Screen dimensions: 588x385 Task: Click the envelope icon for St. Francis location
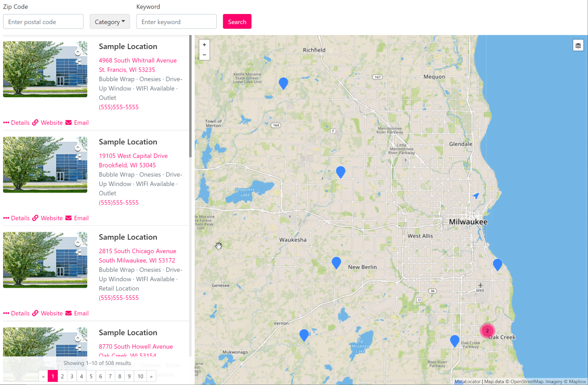click(69, 123)
